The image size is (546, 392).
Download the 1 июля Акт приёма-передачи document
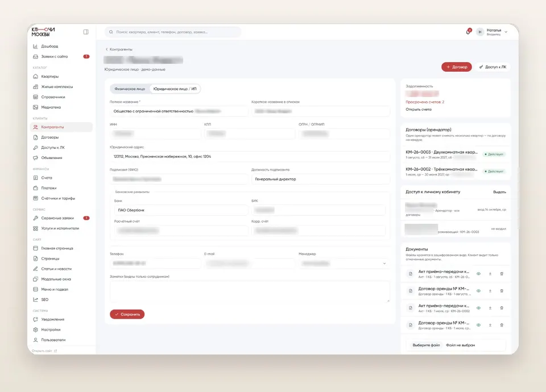(490, 308)
